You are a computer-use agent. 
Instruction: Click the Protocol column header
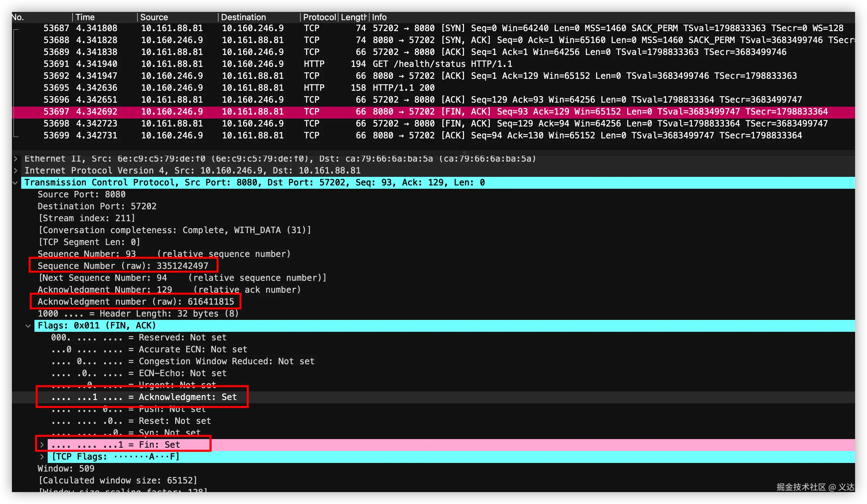(x=319, y=17)
